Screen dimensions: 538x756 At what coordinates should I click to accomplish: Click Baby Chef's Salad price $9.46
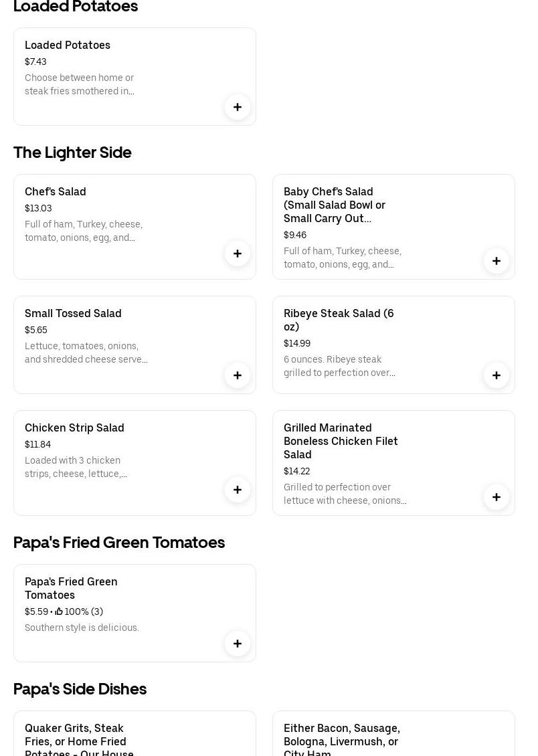coord(295,235)
